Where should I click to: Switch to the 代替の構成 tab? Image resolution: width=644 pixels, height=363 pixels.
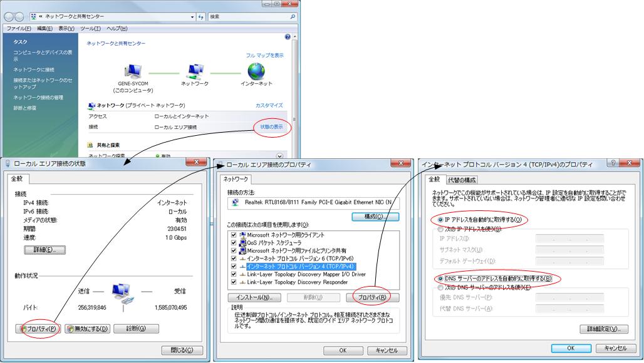coord(462,180)
